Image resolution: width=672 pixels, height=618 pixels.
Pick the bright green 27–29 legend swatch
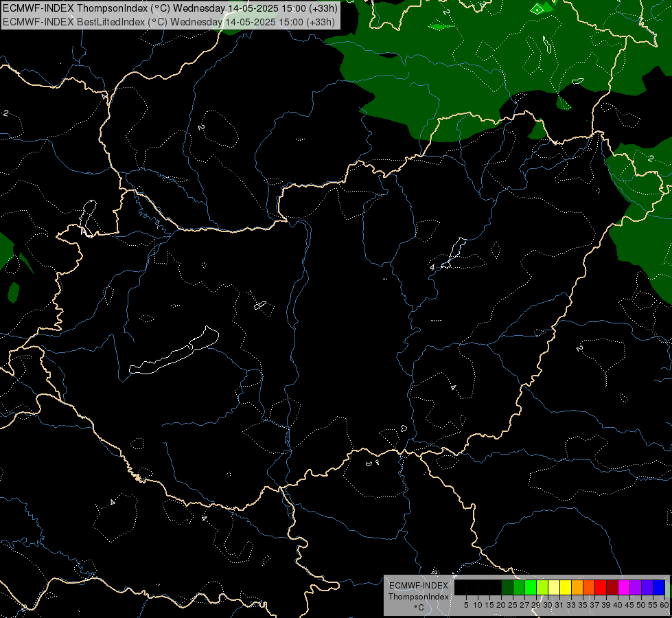(531, 587)
